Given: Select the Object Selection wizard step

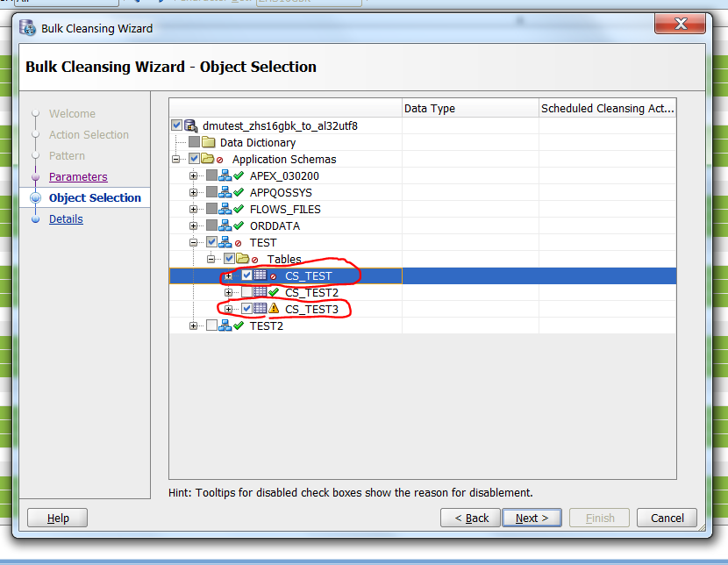Looking at the screenshot, I should (x=95, y=197).
